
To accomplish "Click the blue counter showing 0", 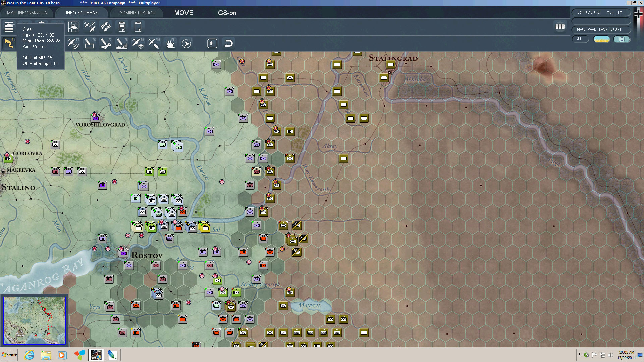I will (x=622, y=39).
